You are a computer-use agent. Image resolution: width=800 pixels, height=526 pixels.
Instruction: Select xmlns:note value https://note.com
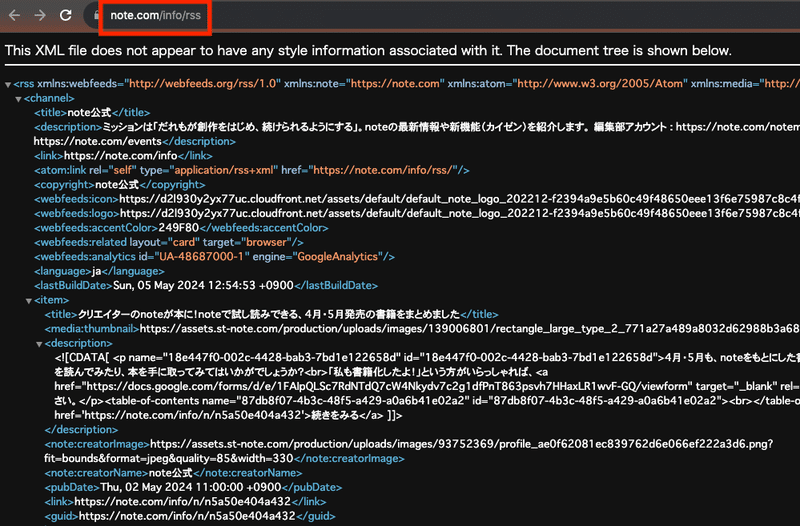click(x=395, y=84)
